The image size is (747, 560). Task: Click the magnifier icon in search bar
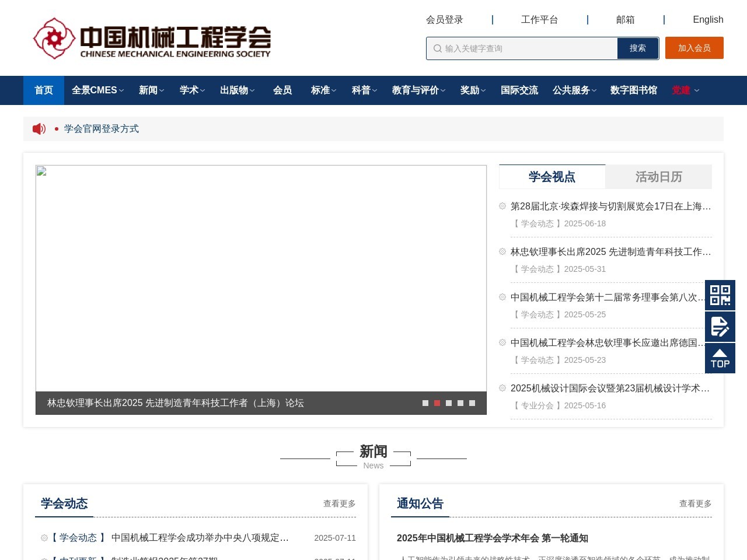[437, 48]
